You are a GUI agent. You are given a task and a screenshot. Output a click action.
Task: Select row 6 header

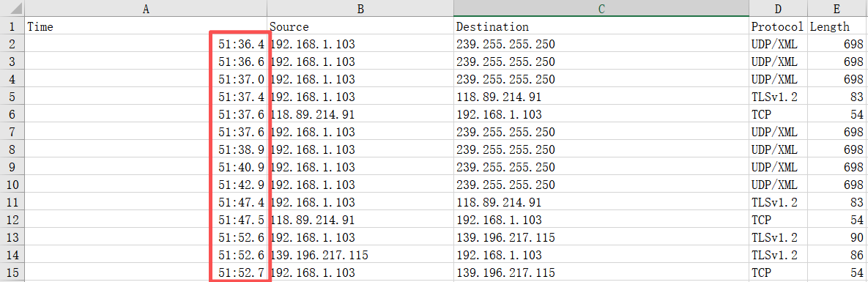click(x=12, y=114)
